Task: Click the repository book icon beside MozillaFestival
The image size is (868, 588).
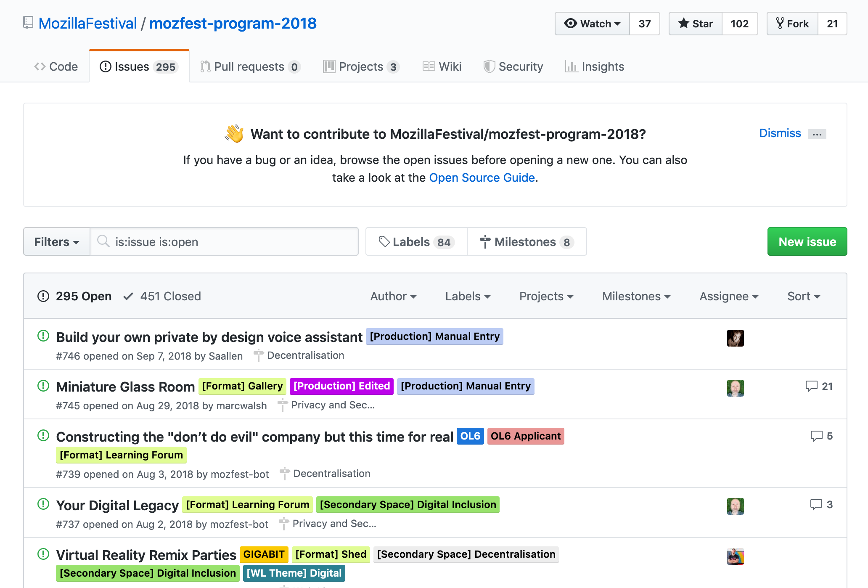Action: (x=28, y=23)
